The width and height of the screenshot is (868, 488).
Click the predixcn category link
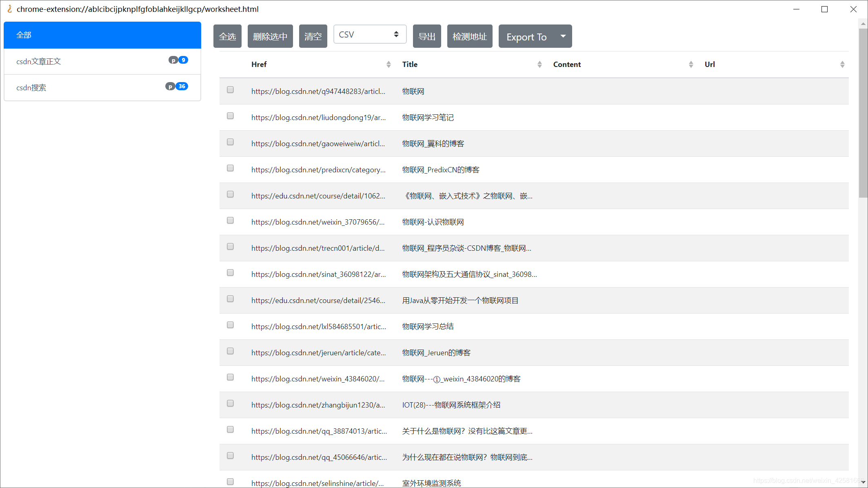[318, 170]
